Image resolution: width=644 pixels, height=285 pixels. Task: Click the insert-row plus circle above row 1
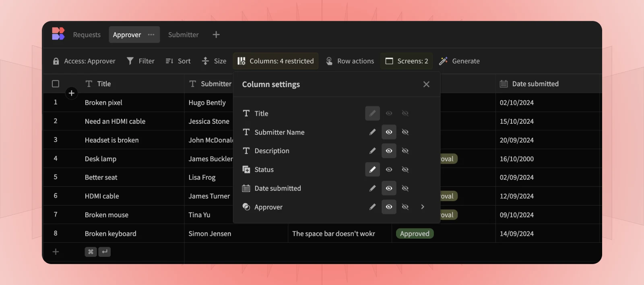(x=72, y=93)
